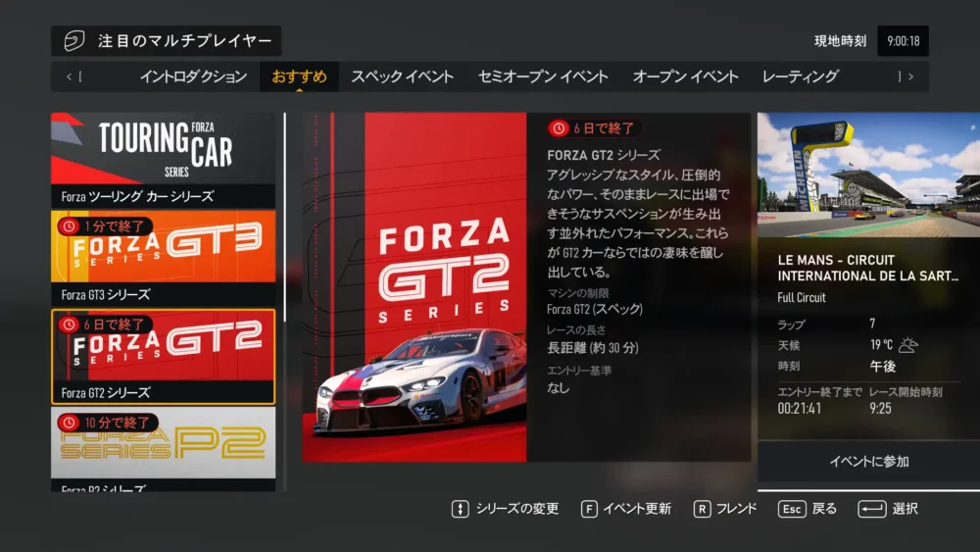Go to the オープン イベント tab
The image size is (980, 552).
click(x=685, y=76)
